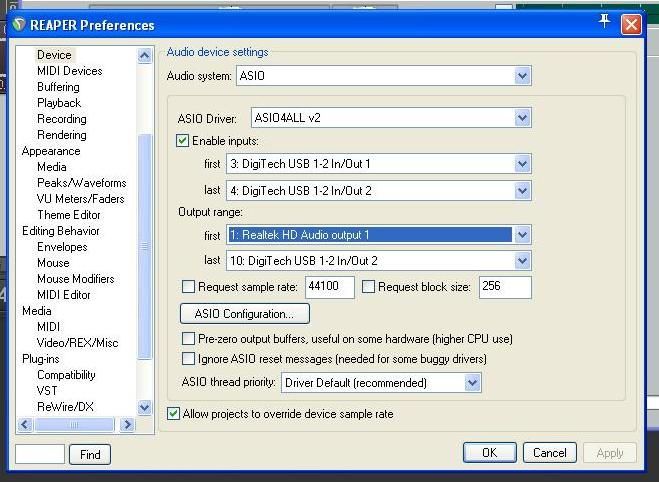Confirm settings with OK button

490,453
